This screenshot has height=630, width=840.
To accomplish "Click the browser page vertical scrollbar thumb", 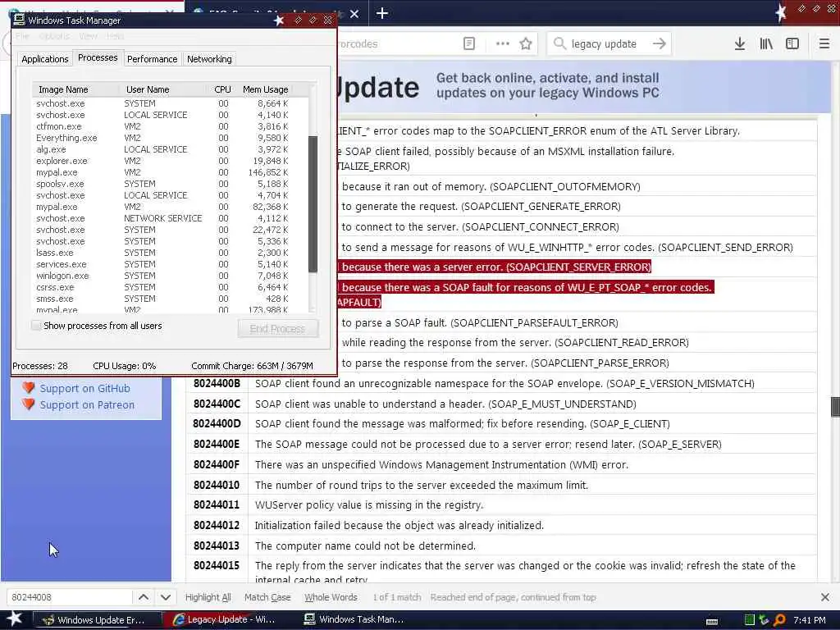I will click(x=834, y=407).
